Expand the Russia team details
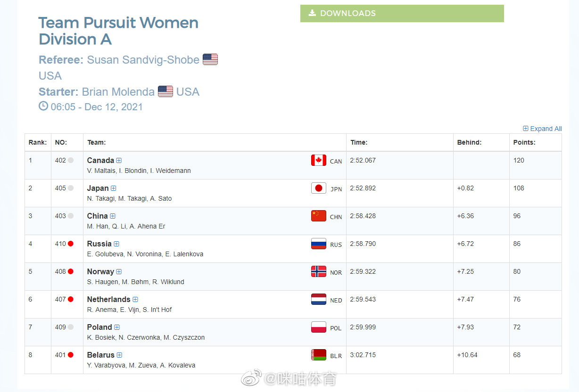579x392 pixels. coord(116,244)
